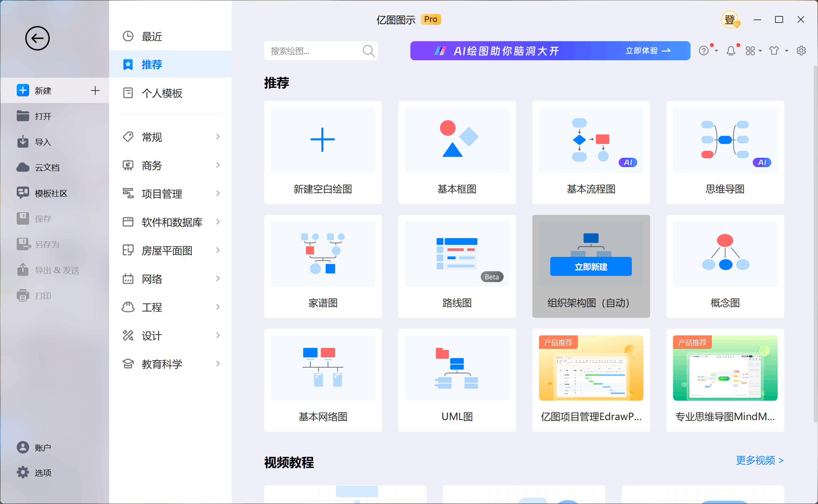Select the 推荐 recommended tab
The width and height of the screenshot is (818, 504).
coord(170,64)
